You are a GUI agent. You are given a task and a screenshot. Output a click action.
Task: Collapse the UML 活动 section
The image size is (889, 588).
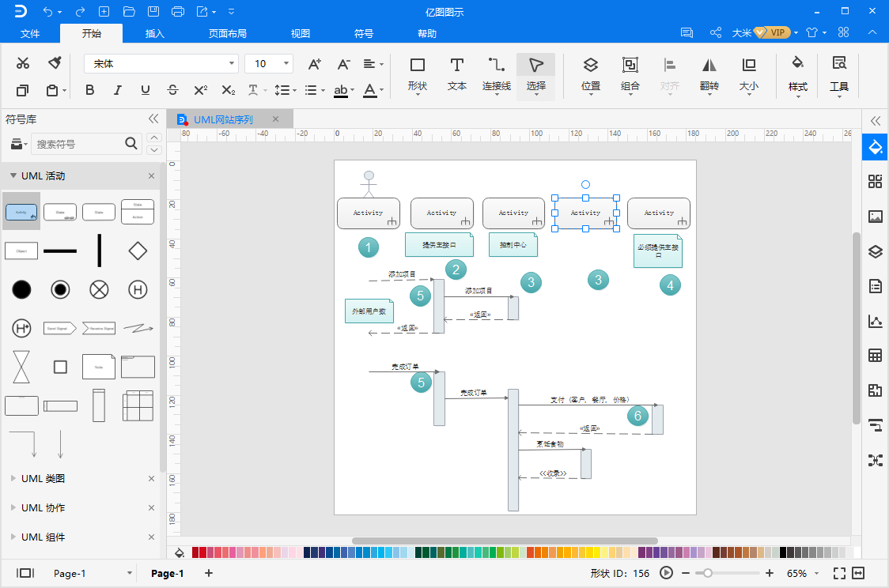coord(13,175)
